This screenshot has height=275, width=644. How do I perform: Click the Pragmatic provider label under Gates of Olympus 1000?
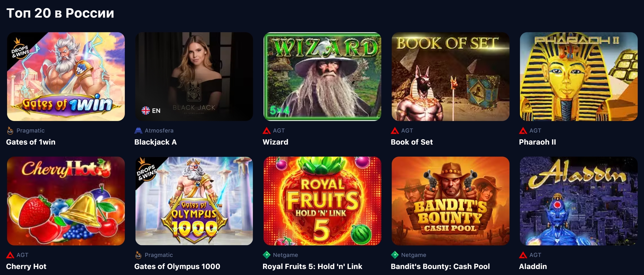(x=159, y=255)
